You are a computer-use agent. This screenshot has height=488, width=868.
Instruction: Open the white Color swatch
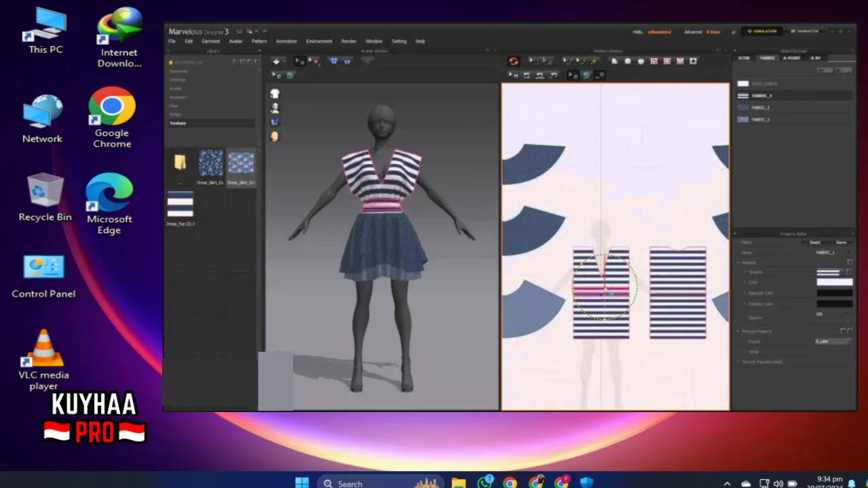click(x=834, y=282)
